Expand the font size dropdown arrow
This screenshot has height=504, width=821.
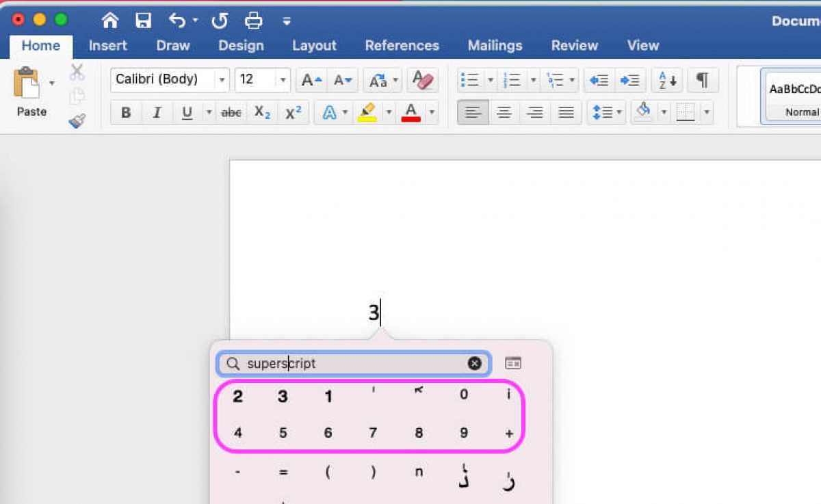pyautogui.click(x=283, y=80)
